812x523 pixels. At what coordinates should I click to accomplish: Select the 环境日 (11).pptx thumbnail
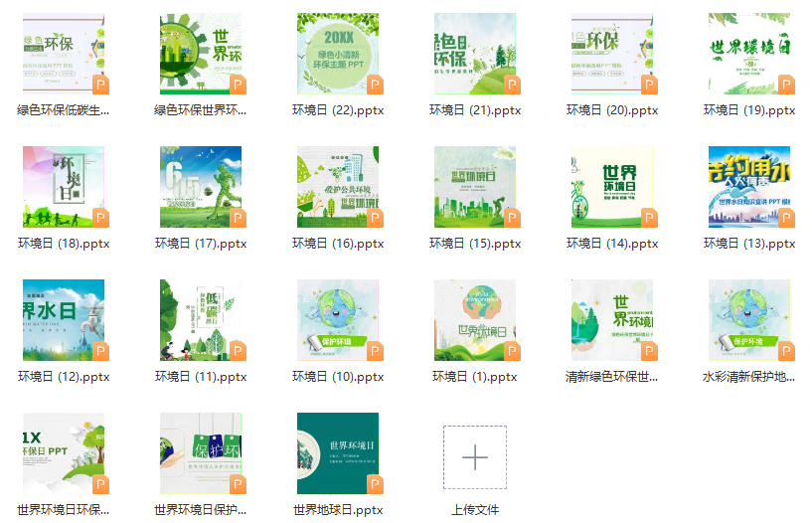pos(201,320)
